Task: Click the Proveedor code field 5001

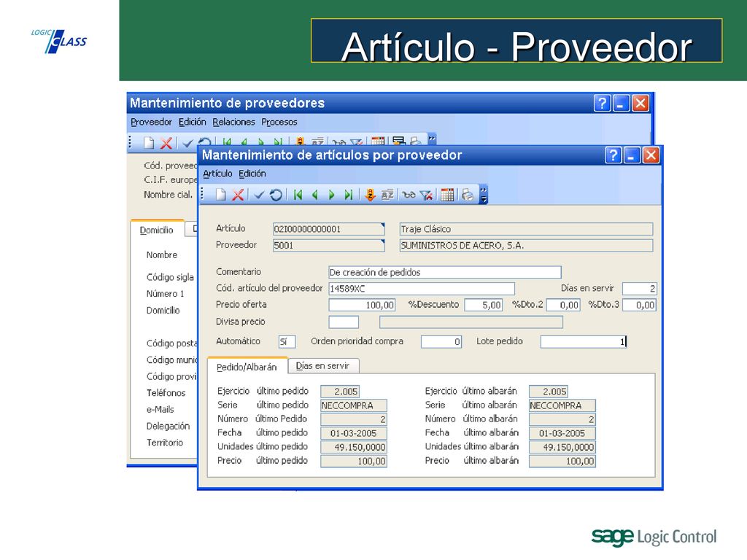Action: tap(329, 245)
